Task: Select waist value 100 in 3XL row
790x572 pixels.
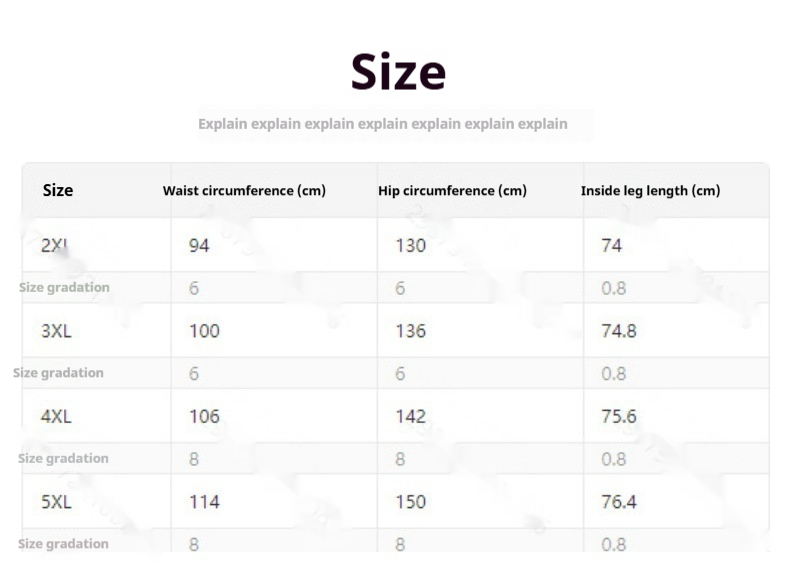Action: pos(204,330)
